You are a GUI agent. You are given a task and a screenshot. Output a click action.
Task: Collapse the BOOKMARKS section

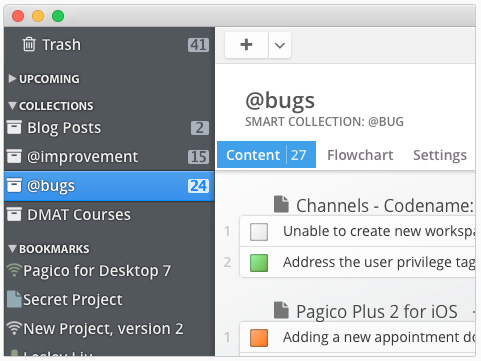(x=12, y=249)
